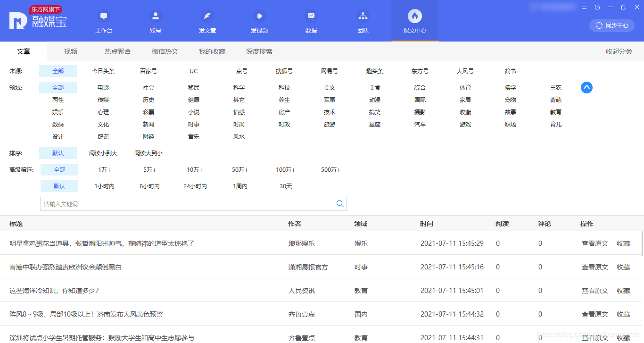The height and width of the screenshot is (343, 644).
Task: Click article title 这些海洋冷知识，你知道多少？
Action: click(x=54, y=291)
